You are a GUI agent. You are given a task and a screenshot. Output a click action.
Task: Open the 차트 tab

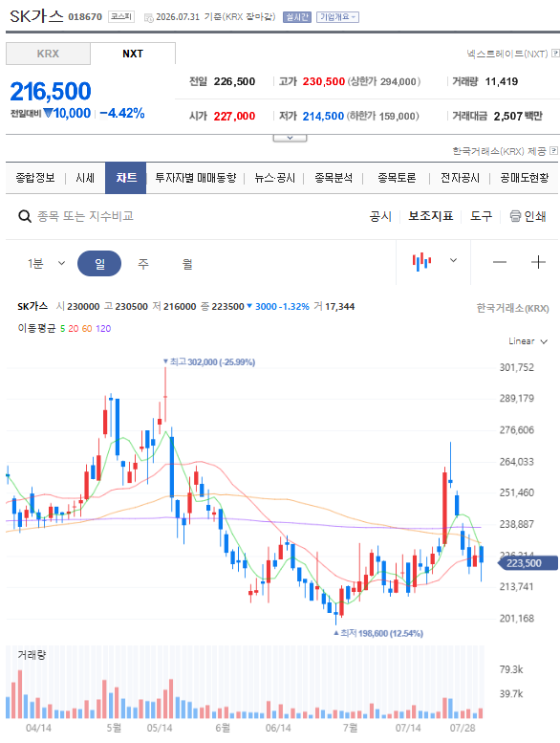coord(126,178)
